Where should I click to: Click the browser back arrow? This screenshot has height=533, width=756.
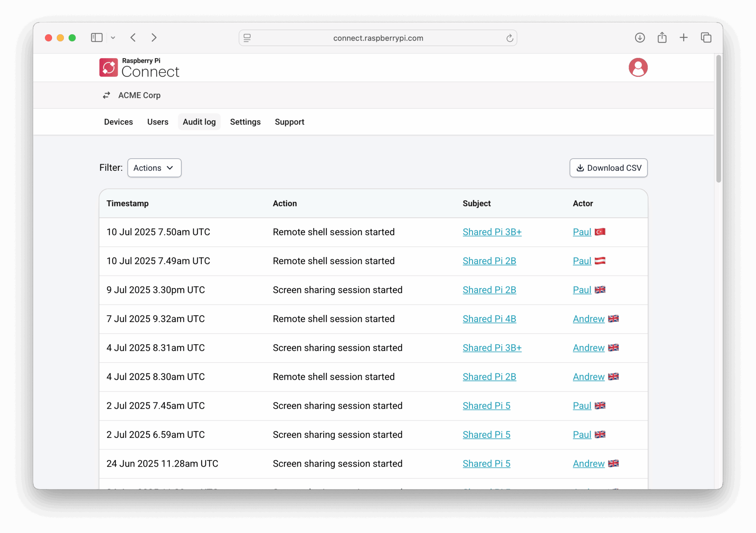click(x=133, y=37)
